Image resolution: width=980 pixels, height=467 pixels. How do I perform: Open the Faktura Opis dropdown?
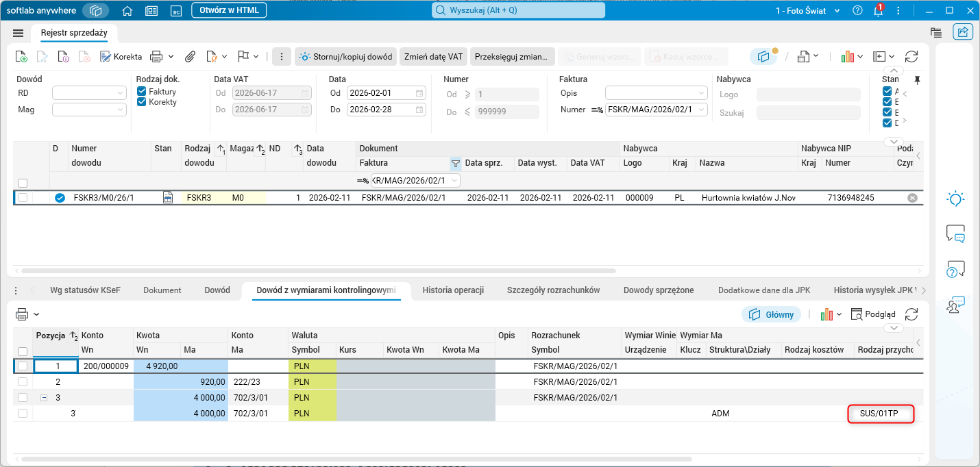657,92
